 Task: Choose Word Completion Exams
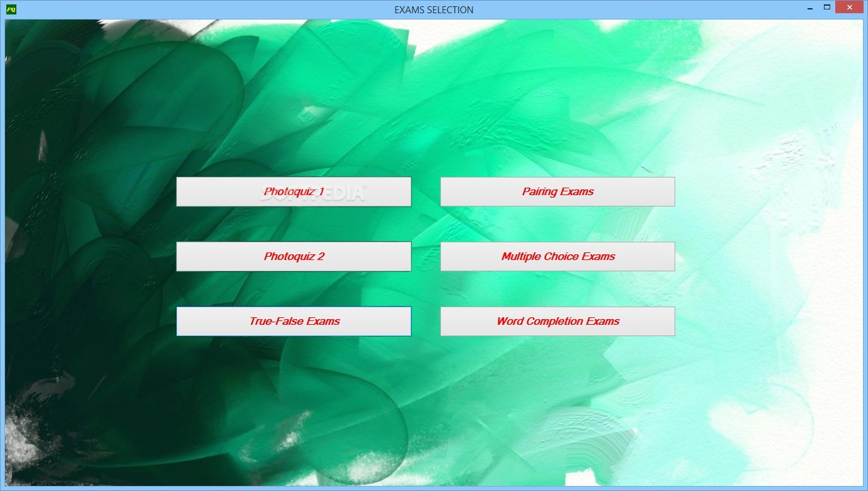click(557, 321)
